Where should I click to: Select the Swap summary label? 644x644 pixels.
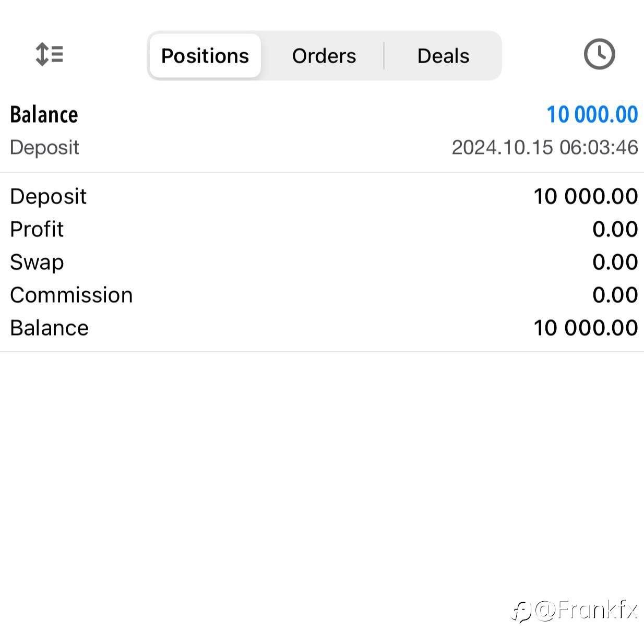point(37,263)
